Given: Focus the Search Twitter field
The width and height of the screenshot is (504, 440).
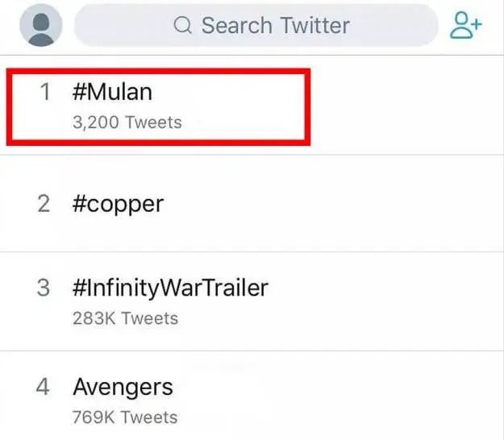Looking at the screenshot, I should coord(256,25).
